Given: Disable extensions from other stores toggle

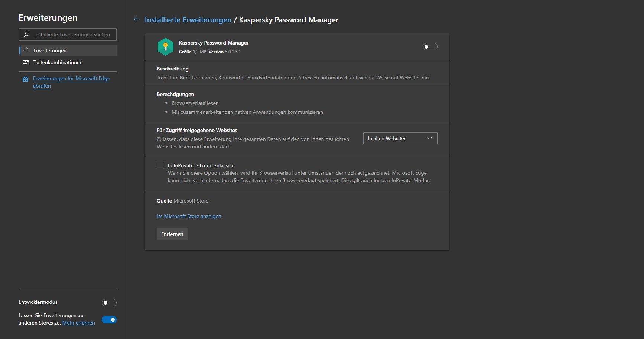Looking at the screenshot, I should 109,320.
